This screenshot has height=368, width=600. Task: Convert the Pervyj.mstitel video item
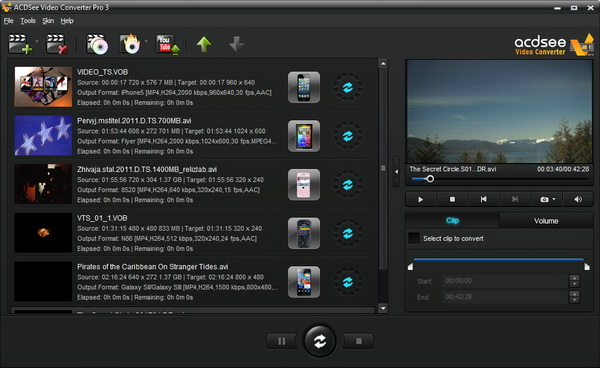(x=348, y=136)
